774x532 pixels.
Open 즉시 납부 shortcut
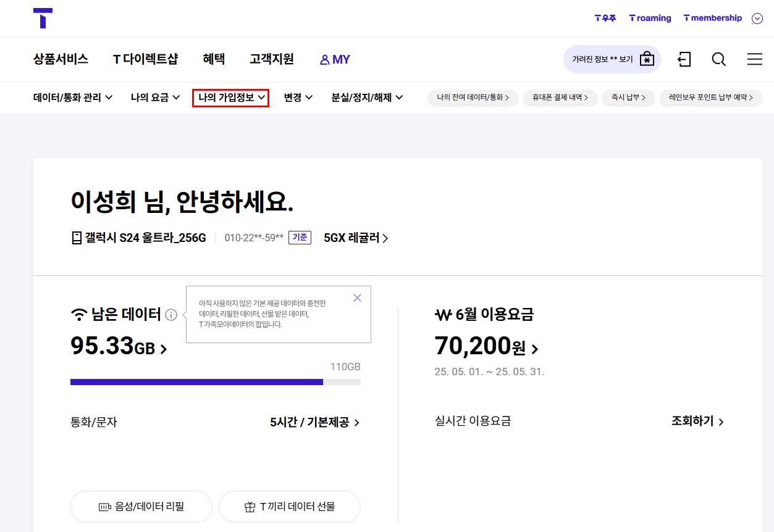click(x=628, y=98)
